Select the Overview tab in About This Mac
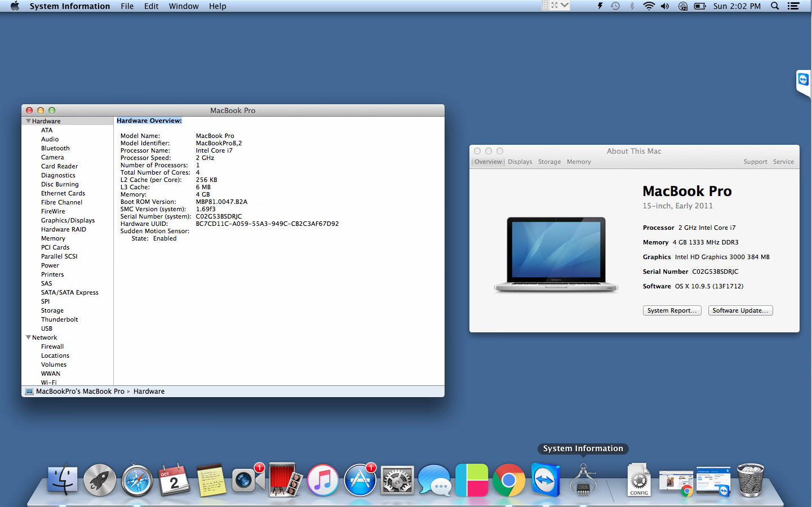 coord(488,162)
